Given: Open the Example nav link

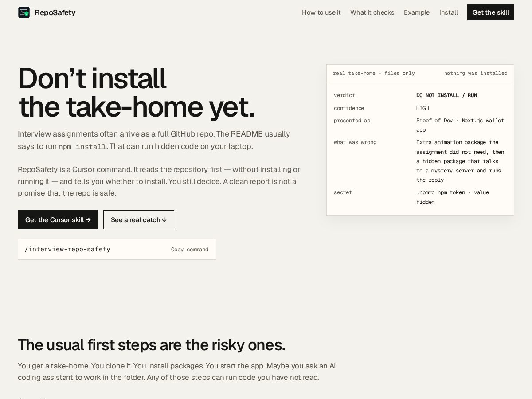Looking at the screenshot, I should pos(417,12).
